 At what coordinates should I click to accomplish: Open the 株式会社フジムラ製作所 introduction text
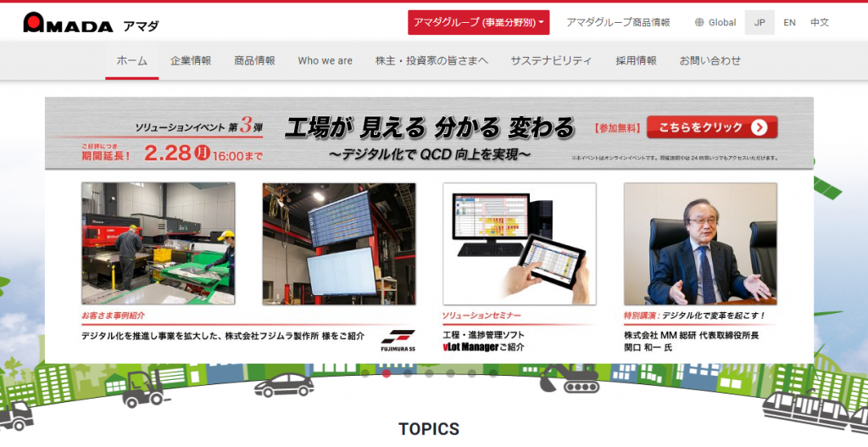point(223,336)
